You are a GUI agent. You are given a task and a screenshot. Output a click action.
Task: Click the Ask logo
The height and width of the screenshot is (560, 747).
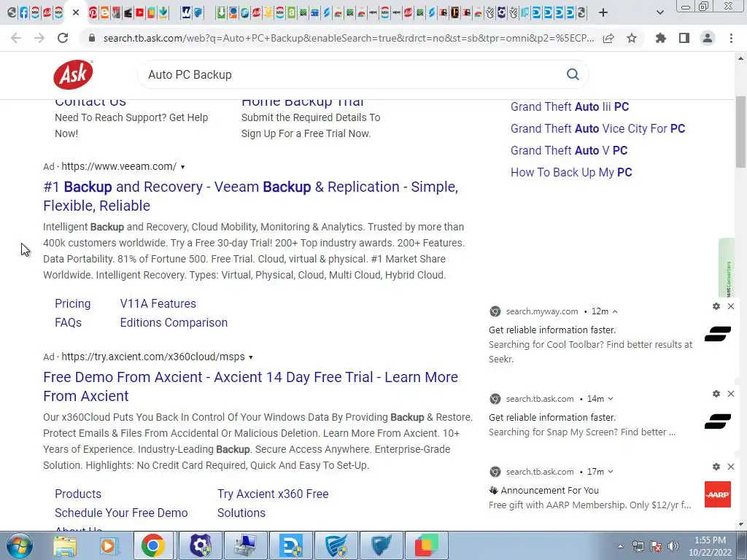(x=73, y=74)
